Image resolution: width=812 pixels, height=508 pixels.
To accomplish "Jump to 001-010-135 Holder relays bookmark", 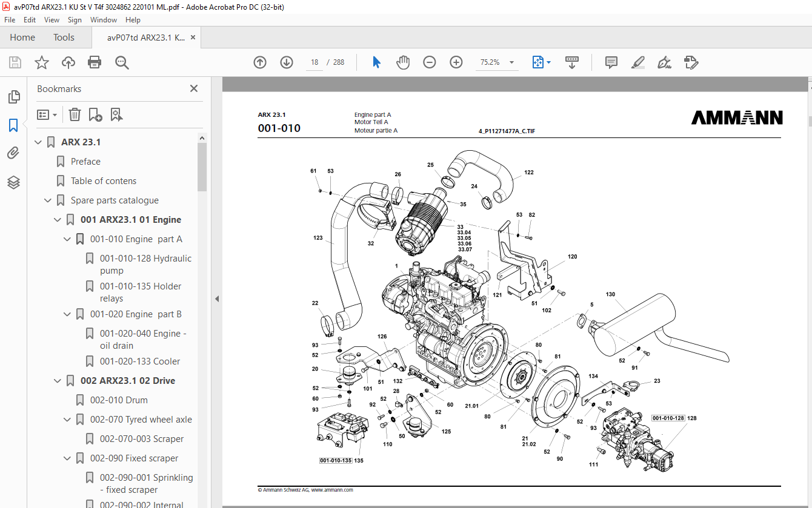I will (141, 292).
